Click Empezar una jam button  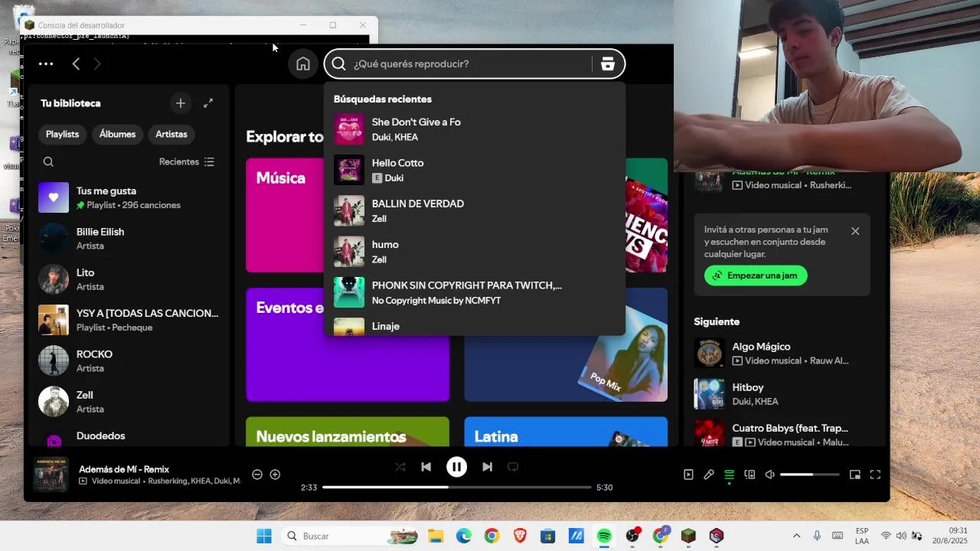(756, 275)
